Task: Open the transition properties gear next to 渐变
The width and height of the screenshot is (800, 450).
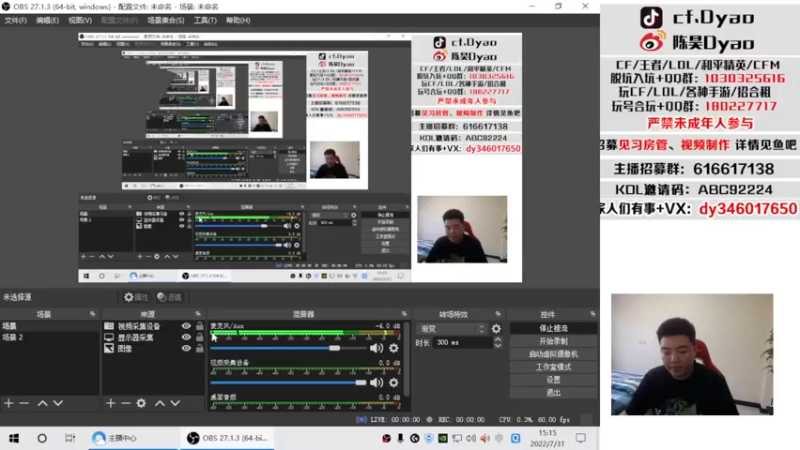Action: point(496,329)
